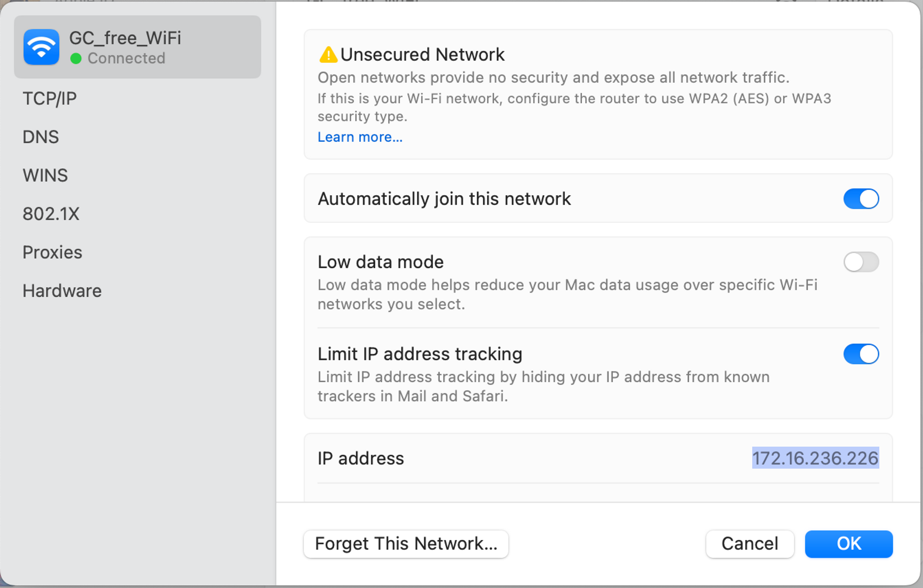Click the highlighted IP address 172.16.236.226
923x588 pixels.
(815, 458)
